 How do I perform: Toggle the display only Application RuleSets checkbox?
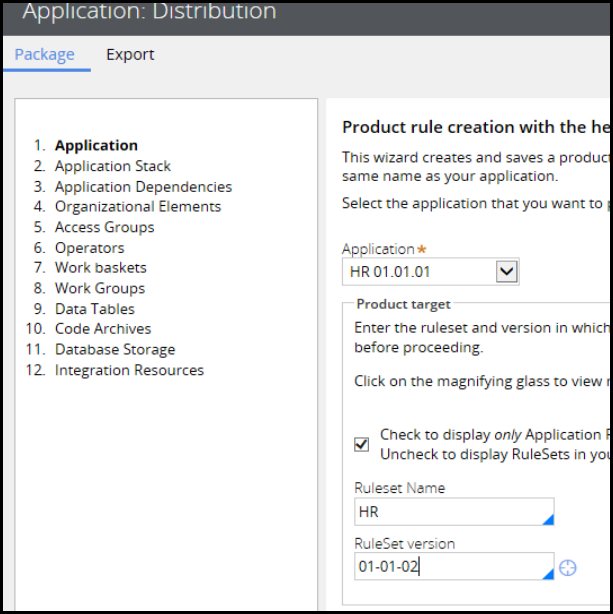[362, 444]
